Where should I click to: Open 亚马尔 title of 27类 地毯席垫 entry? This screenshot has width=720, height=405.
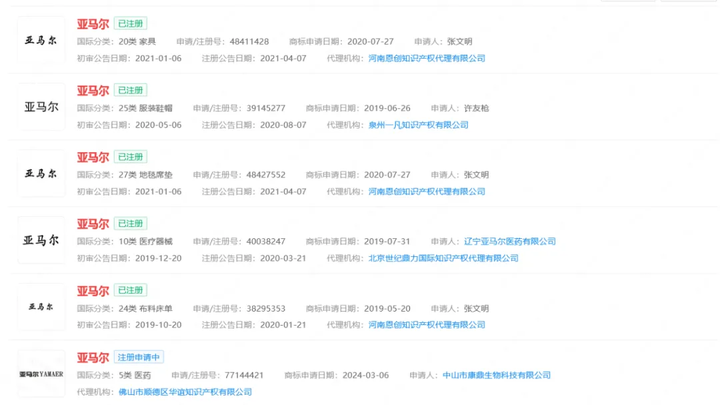point(93,157)
